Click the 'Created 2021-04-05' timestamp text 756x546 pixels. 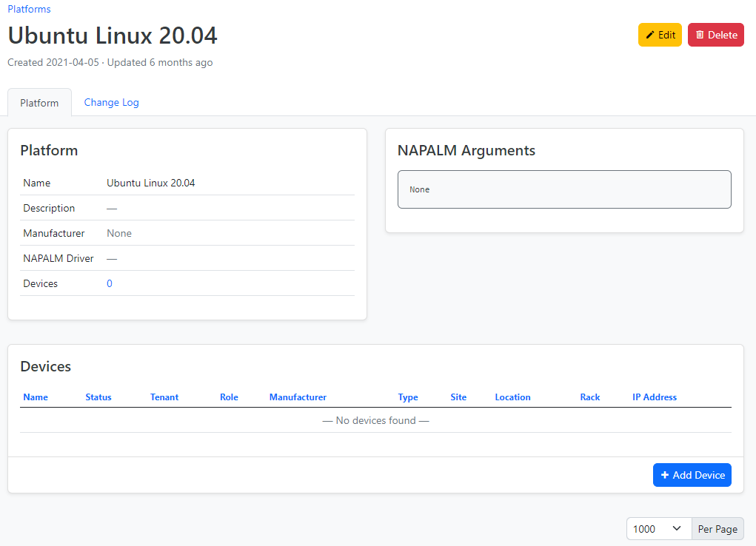pos(53,63)
